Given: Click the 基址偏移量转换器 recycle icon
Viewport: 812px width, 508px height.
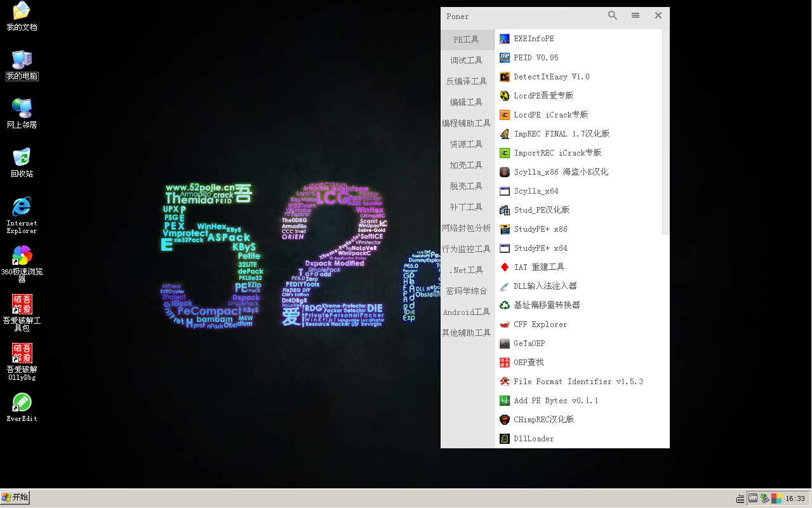Looking at the screenshot, I should (505, 305).
